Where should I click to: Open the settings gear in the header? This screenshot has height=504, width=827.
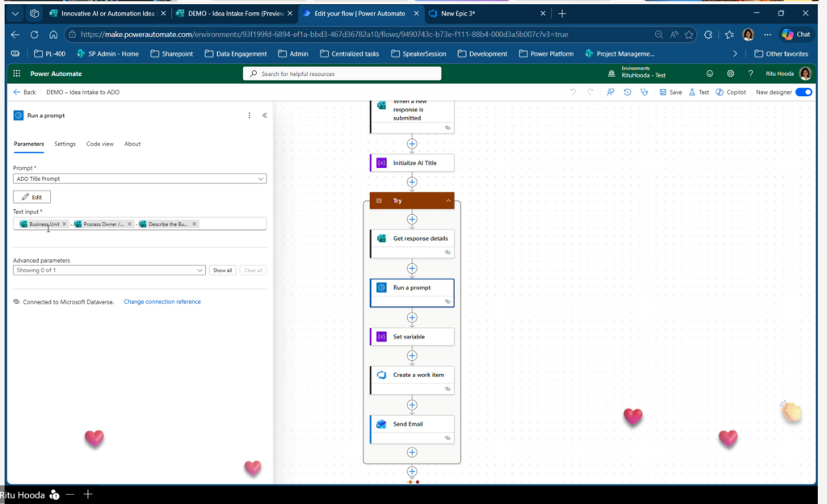pos(730,73)
